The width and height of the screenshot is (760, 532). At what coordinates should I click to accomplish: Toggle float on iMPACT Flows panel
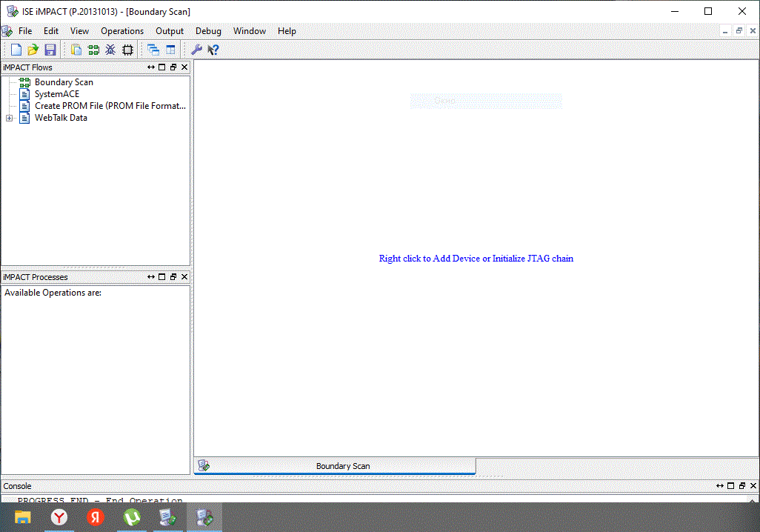tap(173, 67)
